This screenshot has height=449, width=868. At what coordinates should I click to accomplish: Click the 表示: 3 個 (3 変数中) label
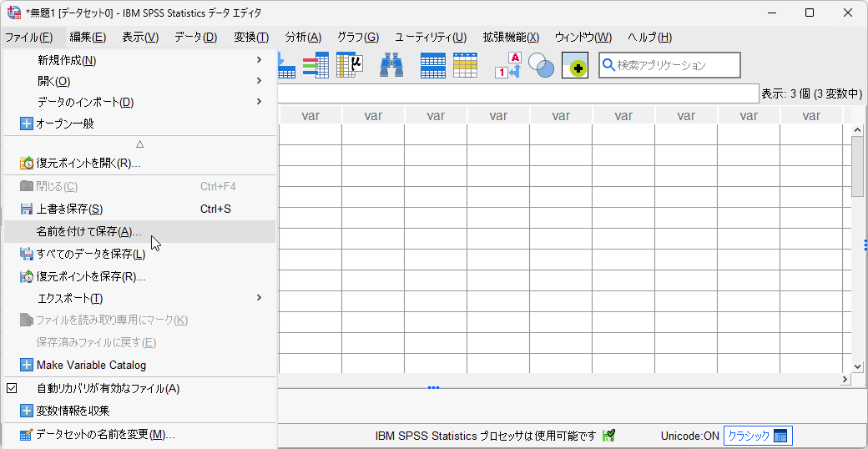(x=811, y=93)
